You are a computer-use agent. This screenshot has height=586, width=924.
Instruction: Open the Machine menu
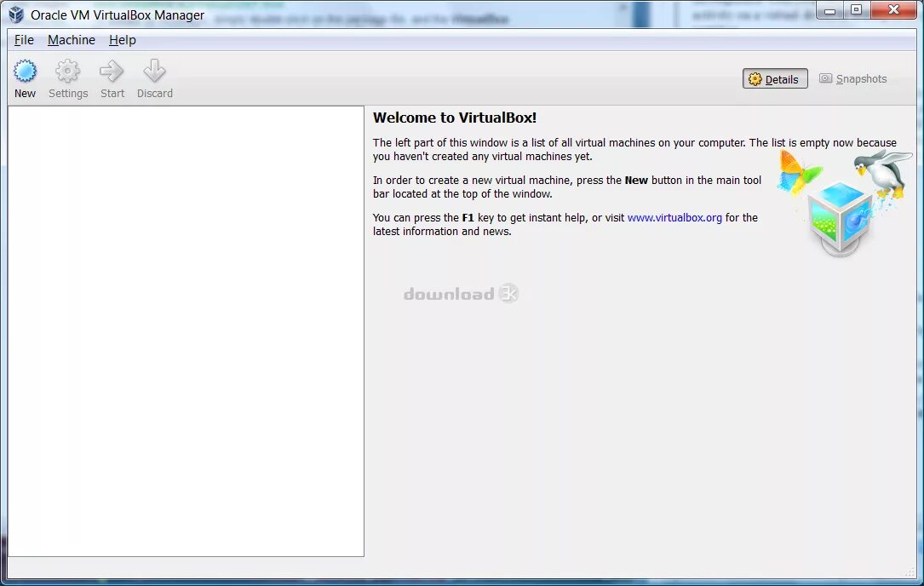click(72, 40)
